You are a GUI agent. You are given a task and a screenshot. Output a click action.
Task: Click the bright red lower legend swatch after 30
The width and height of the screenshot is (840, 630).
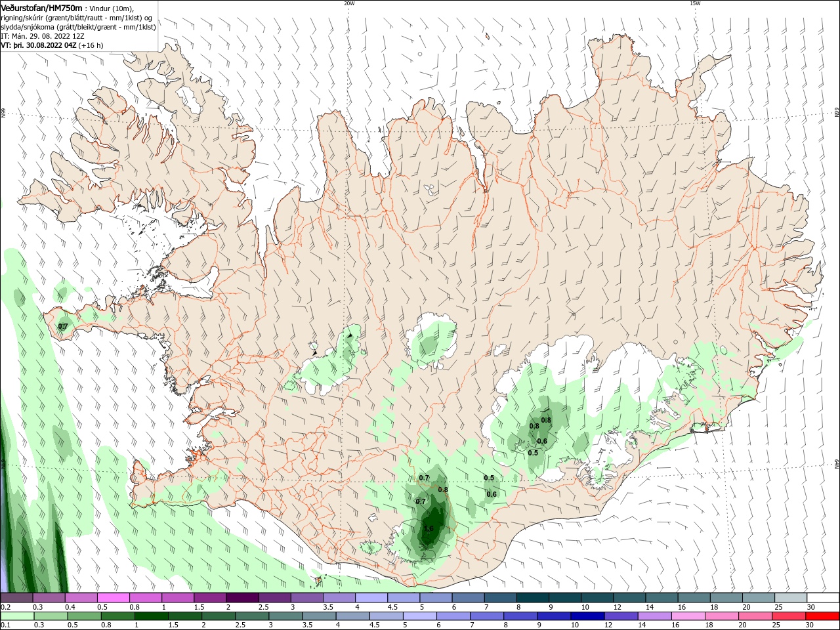[x=822, y=616]
